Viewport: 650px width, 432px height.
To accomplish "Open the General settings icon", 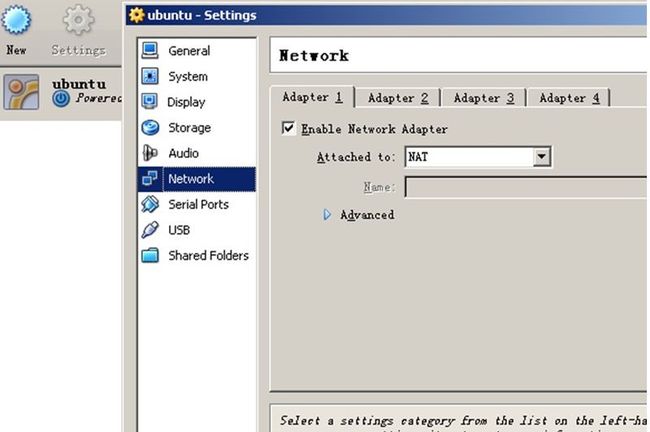I will 150,51.
